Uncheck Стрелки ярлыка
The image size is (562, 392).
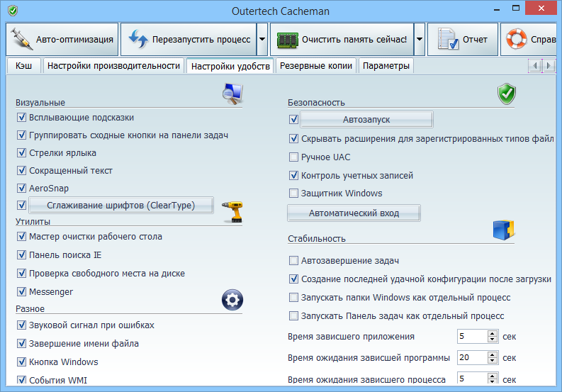pos(21,152)
